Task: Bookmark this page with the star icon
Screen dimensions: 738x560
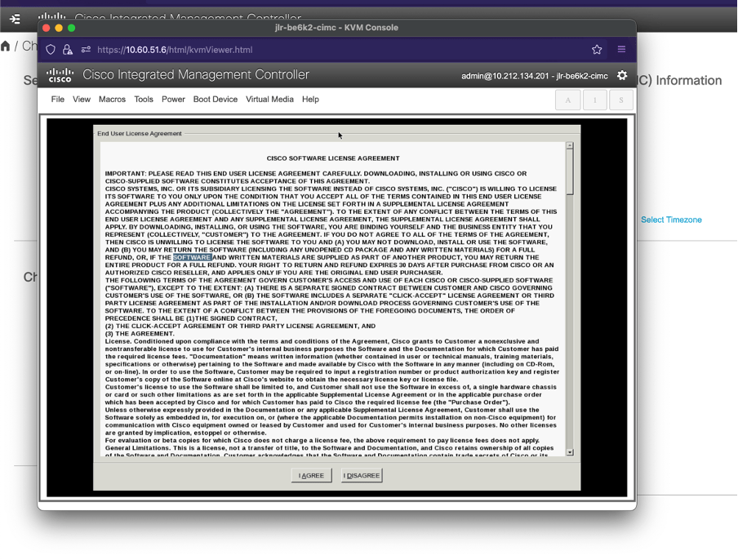Action: tap(597, 50)
